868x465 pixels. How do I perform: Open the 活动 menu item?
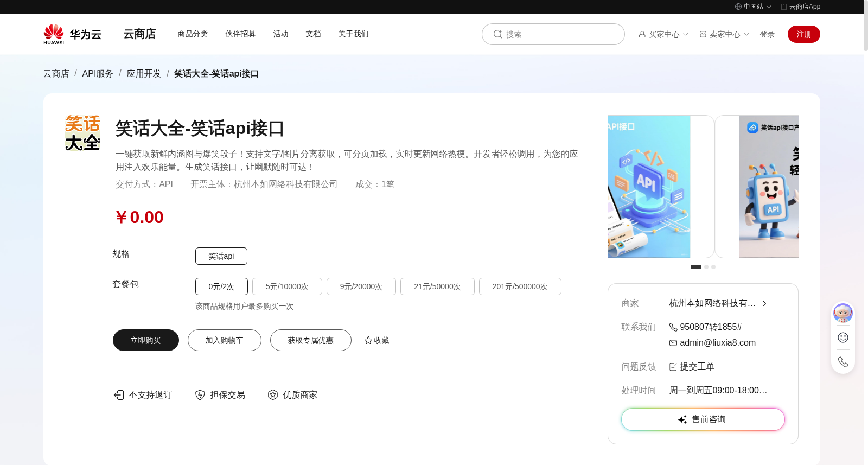click(x=280, y=34)
